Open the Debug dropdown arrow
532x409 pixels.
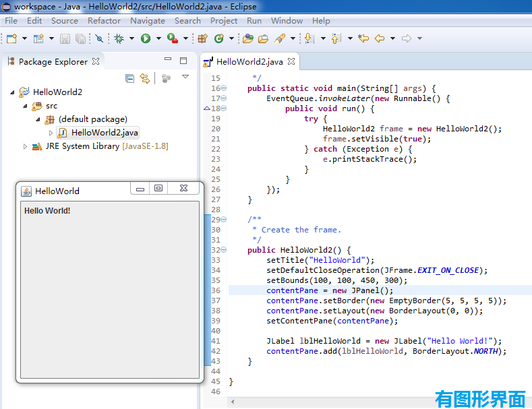tap(131, 38)
